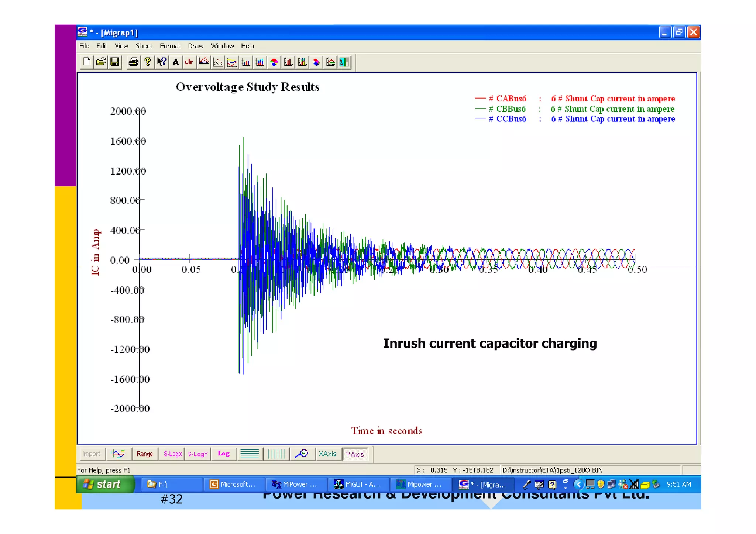
Task: Click the file path in status bar
Action: [552, 470]
